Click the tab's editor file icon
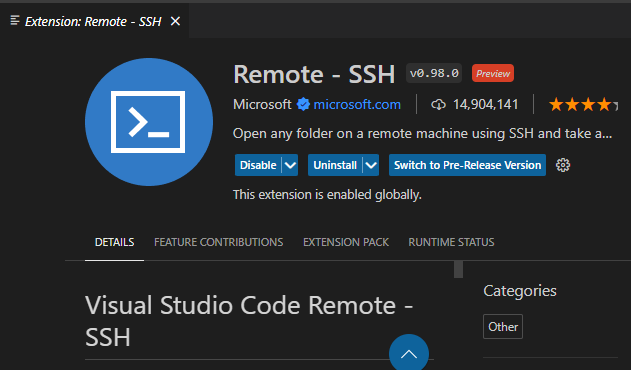This screenshot has width=631, height=370. [x=15, y=20]
